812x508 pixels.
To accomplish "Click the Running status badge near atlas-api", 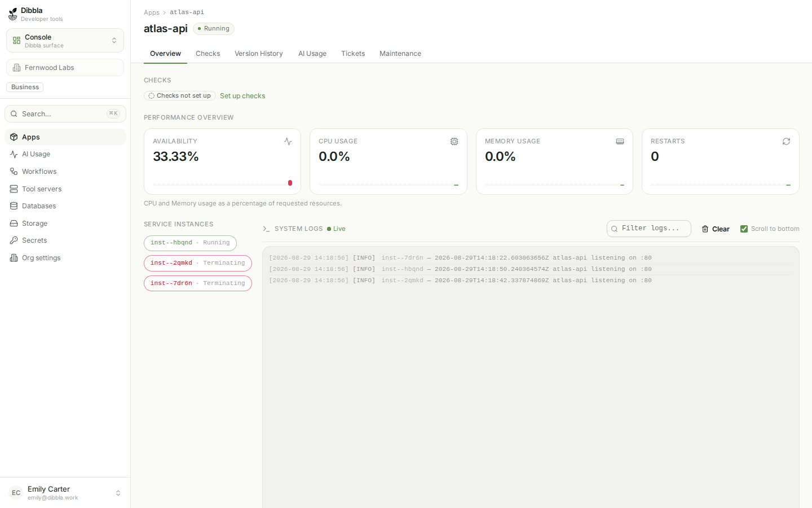I will tap(214, 29).
